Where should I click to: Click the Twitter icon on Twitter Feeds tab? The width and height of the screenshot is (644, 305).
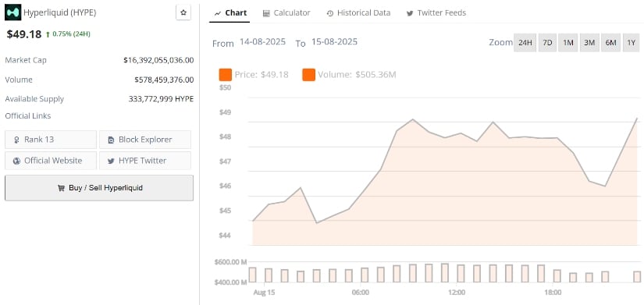pyautogui.click(x=410, y=13)
